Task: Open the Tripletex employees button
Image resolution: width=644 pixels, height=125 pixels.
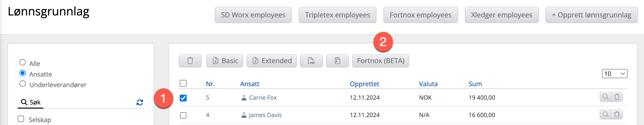Action: tap(337, 15)
